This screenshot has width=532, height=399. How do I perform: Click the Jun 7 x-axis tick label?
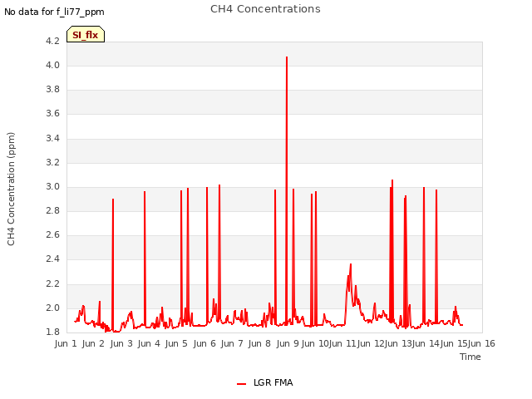click(x=232, y=343)
